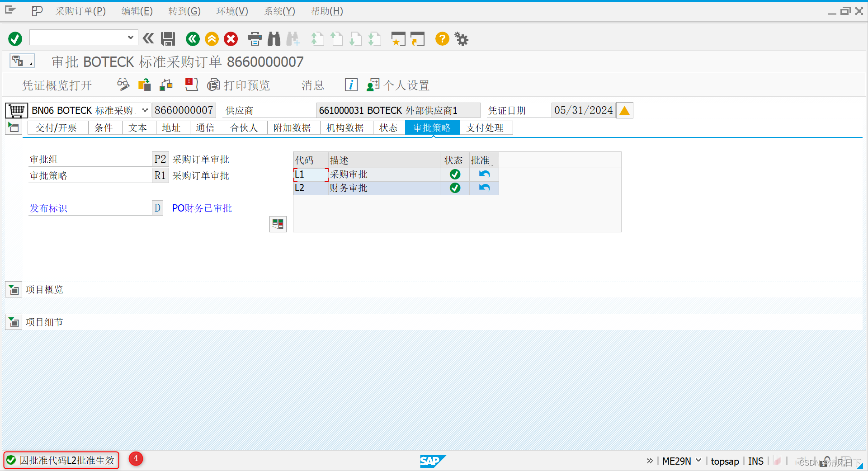This screenshot has height=471, width=868.
Task: Click the Save floppy disk icon
Action: tap(168, 39)
